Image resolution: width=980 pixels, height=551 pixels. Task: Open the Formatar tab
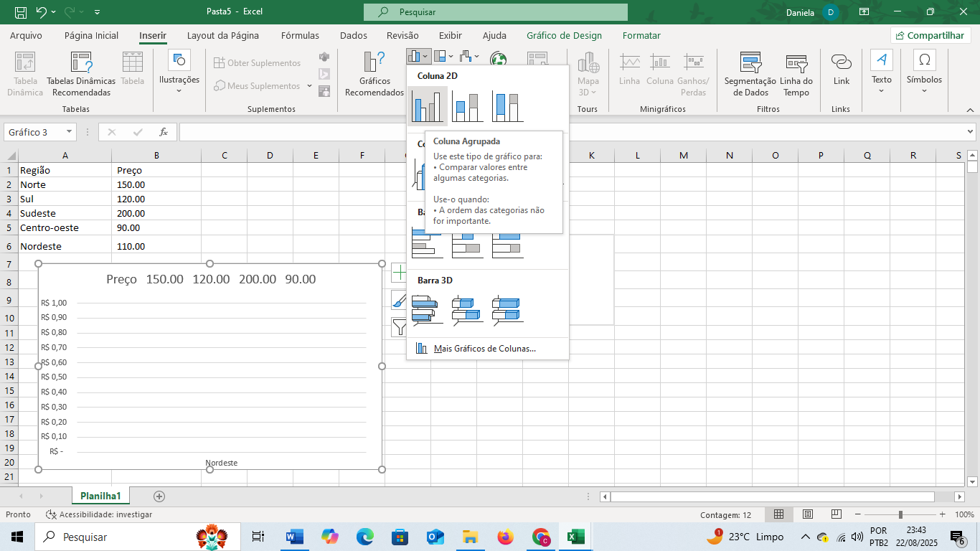point(641,35)
